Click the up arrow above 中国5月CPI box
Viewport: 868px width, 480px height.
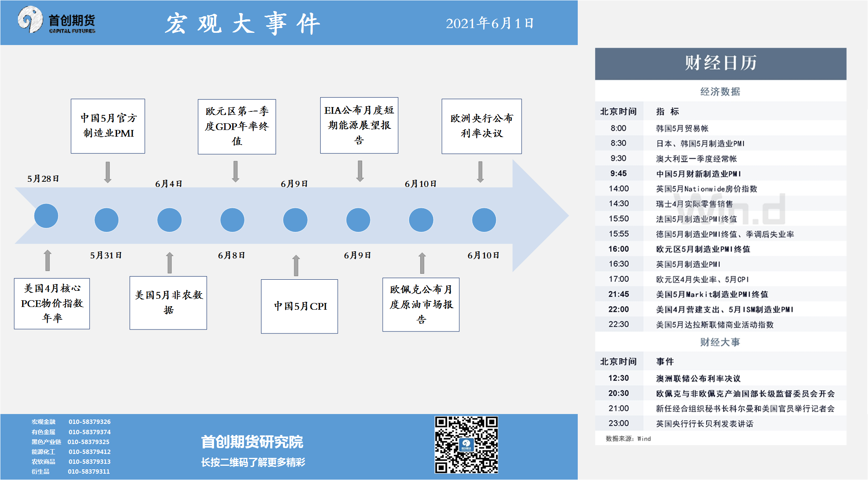[296, 265]
